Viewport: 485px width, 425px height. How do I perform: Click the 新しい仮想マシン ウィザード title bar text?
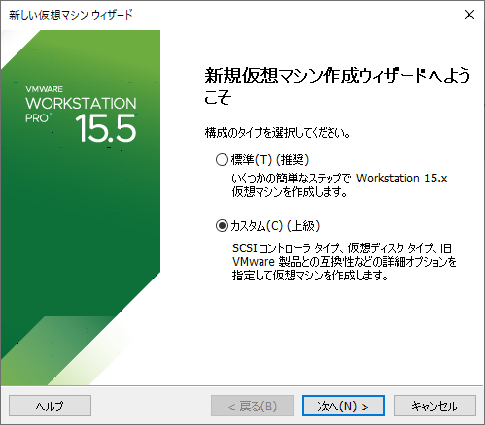point(71,15)
